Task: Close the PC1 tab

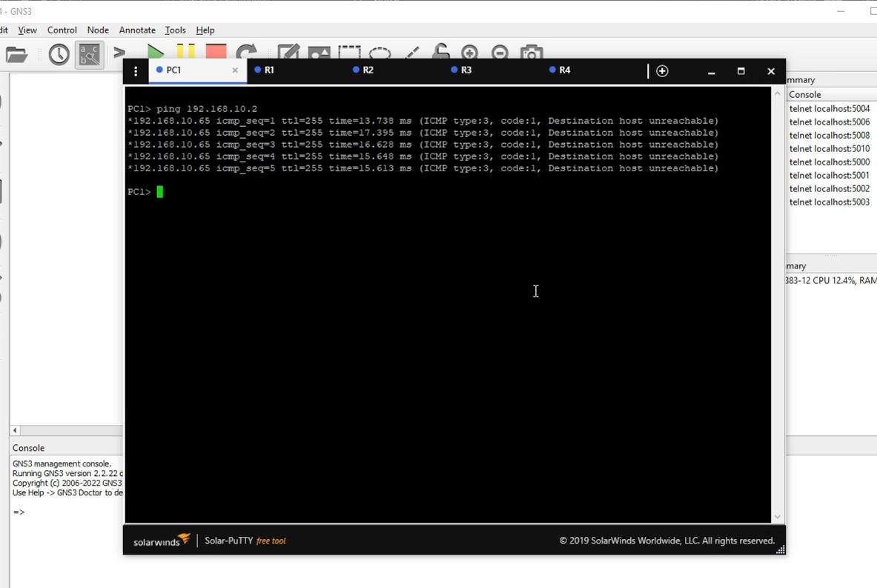Action: (235, 70)
